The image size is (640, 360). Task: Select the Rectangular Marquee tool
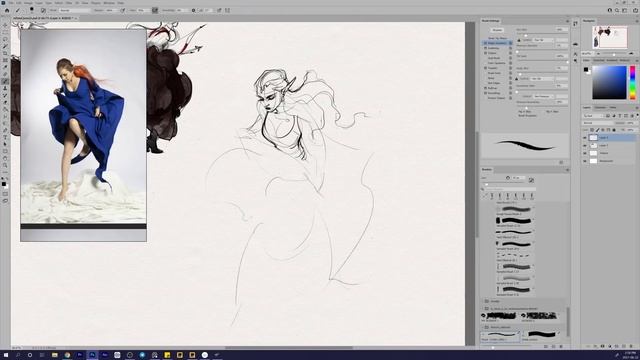pos(5,32)
